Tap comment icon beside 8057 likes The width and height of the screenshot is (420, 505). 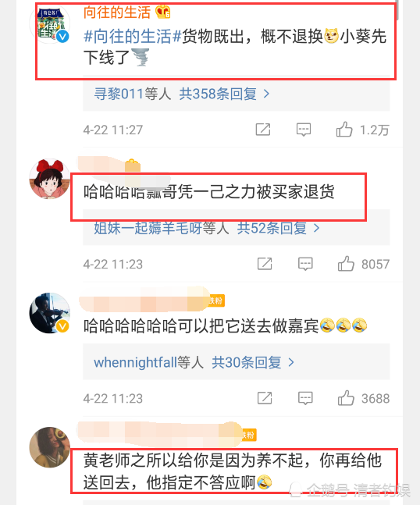(305, 264)
